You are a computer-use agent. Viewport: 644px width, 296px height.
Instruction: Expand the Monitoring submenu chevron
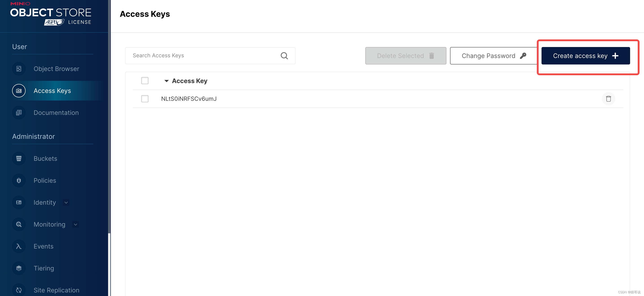75,224
